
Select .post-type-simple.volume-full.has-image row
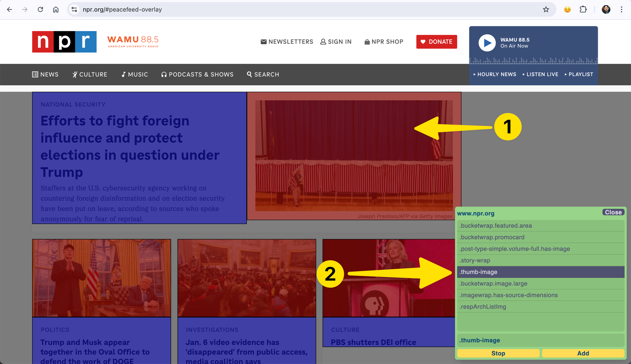coord(541,249)
